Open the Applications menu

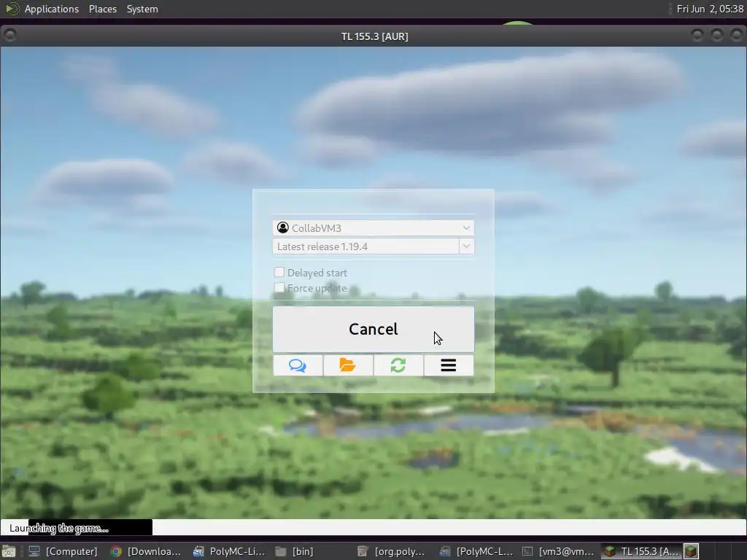pos(52,9)
